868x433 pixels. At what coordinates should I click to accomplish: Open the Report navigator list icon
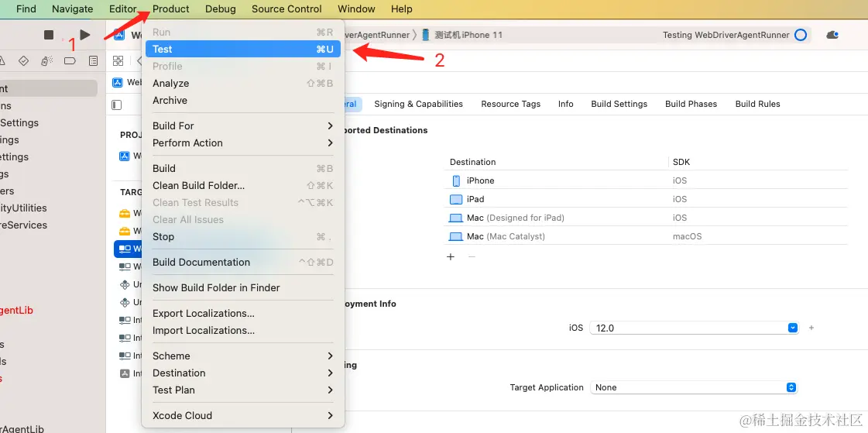[x=94, y=61]
